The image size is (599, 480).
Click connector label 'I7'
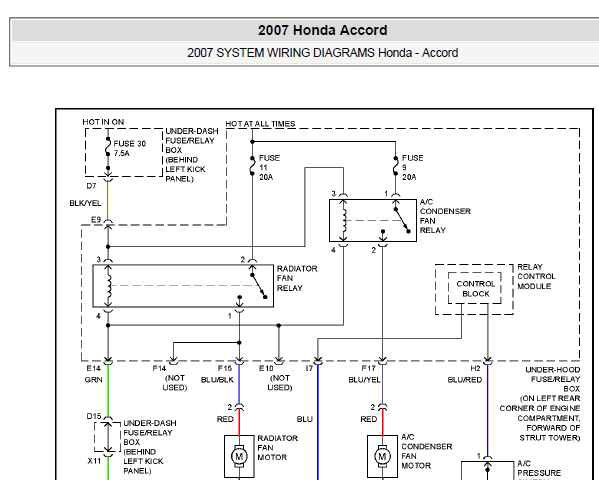click(309, 368)
